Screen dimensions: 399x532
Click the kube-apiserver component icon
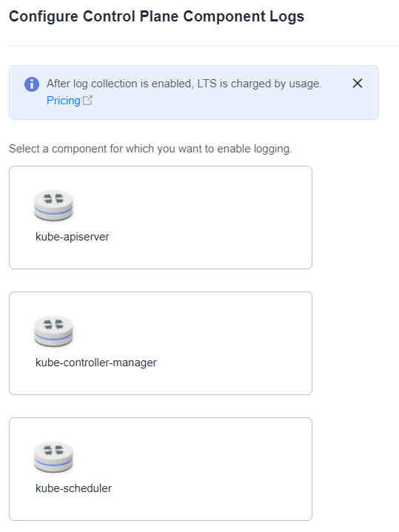tap(53, 206)
